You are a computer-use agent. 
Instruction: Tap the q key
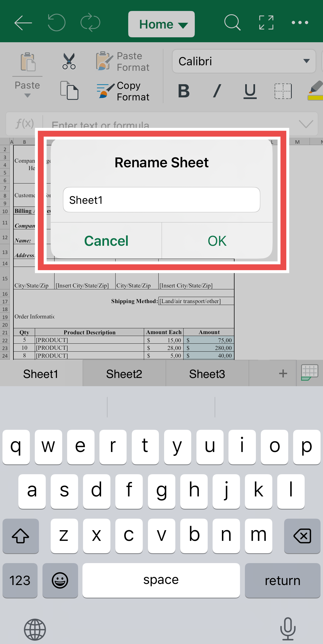pyautogui.click(x=16, y=447)
